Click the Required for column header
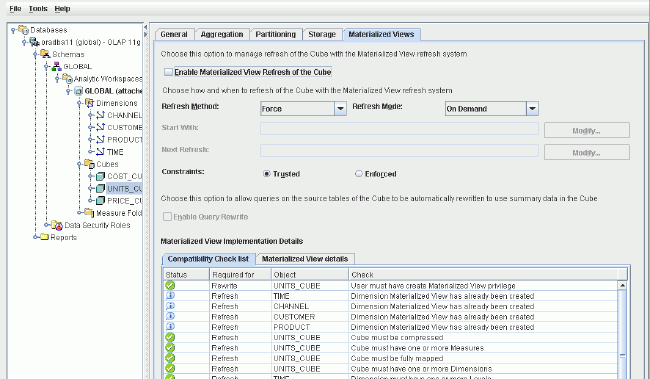 pyautogui.click(x=240, y=275)
